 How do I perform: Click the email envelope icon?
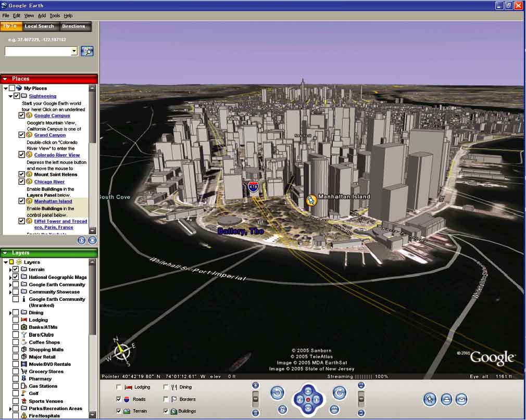click(x=461, y=399)
